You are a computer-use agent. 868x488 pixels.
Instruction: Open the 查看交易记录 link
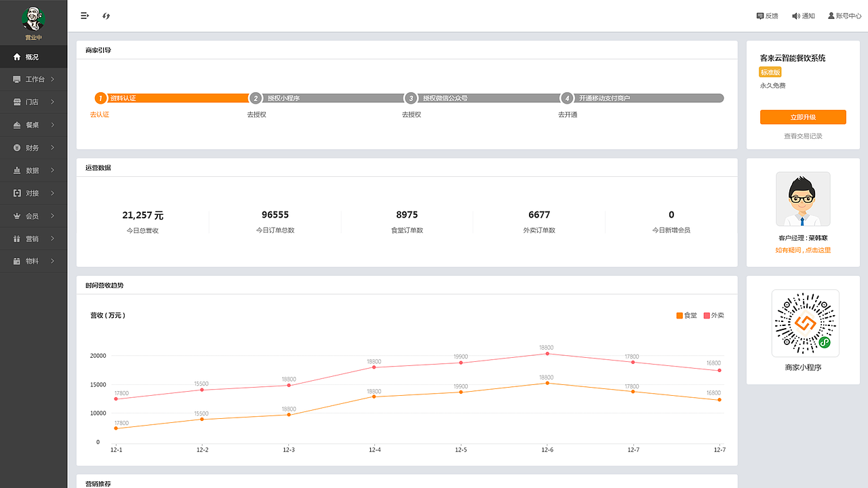(x=803, y=136)
